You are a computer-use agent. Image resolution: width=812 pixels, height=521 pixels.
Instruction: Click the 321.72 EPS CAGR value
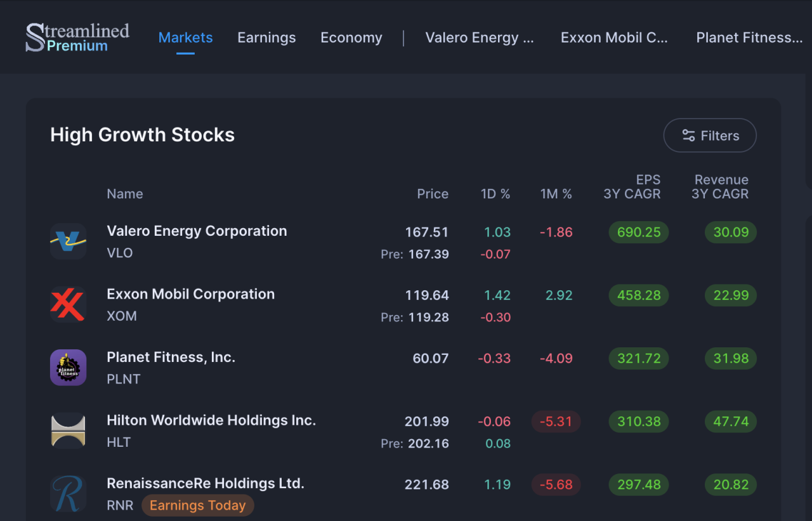tap(639, 358)
